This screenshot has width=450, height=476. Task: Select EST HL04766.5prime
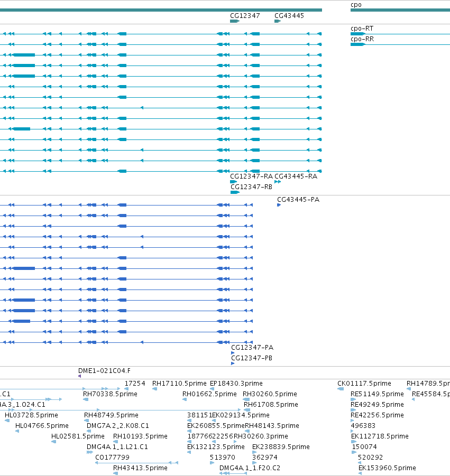pos(42,426)
